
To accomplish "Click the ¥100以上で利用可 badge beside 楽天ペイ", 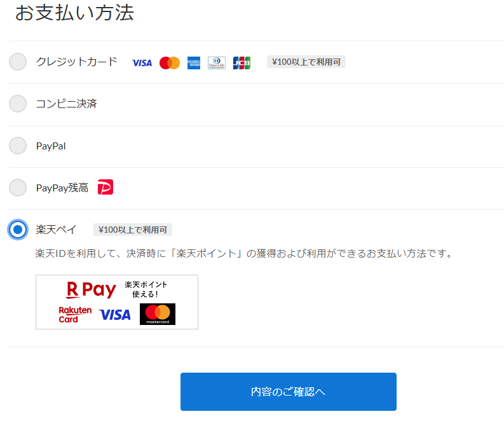I will 133,230.
